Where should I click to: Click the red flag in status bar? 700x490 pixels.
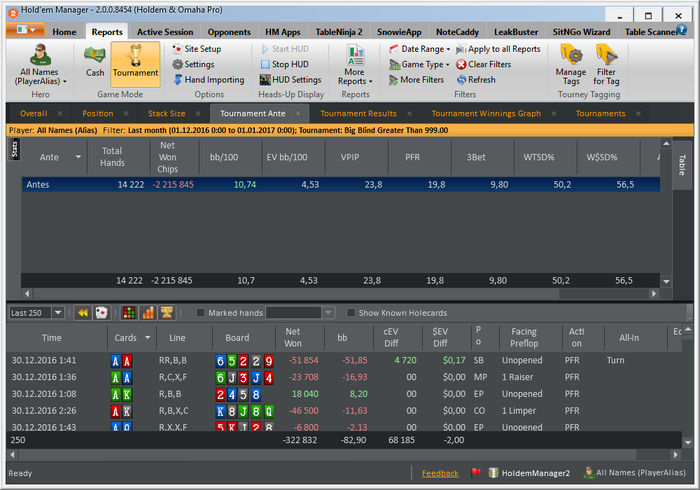pos(475,472)
